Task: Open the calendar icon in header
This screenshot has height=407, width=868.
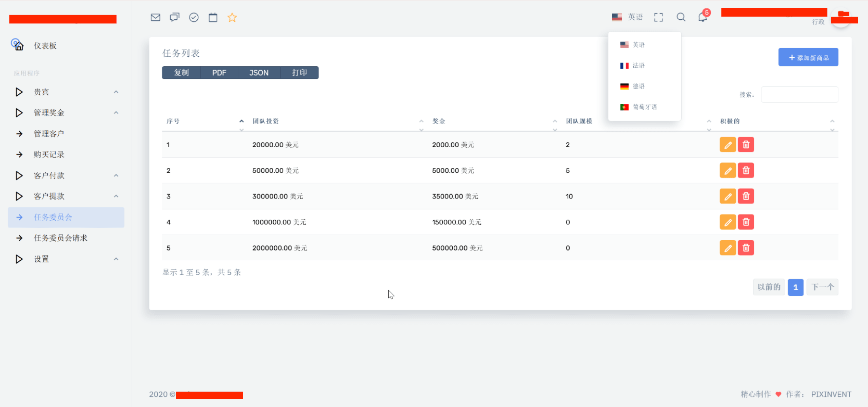Action: [213, 17]
